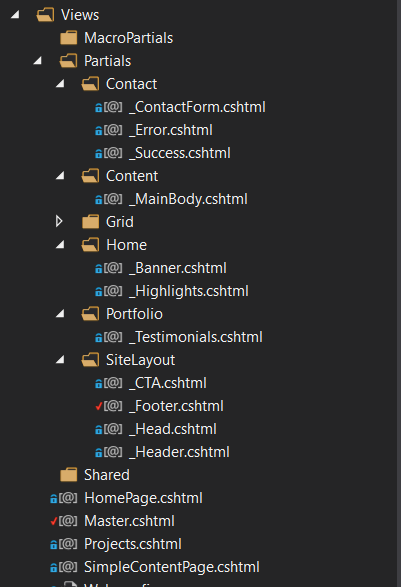Collapse the Content folder arrow

[x=60, y=176]
